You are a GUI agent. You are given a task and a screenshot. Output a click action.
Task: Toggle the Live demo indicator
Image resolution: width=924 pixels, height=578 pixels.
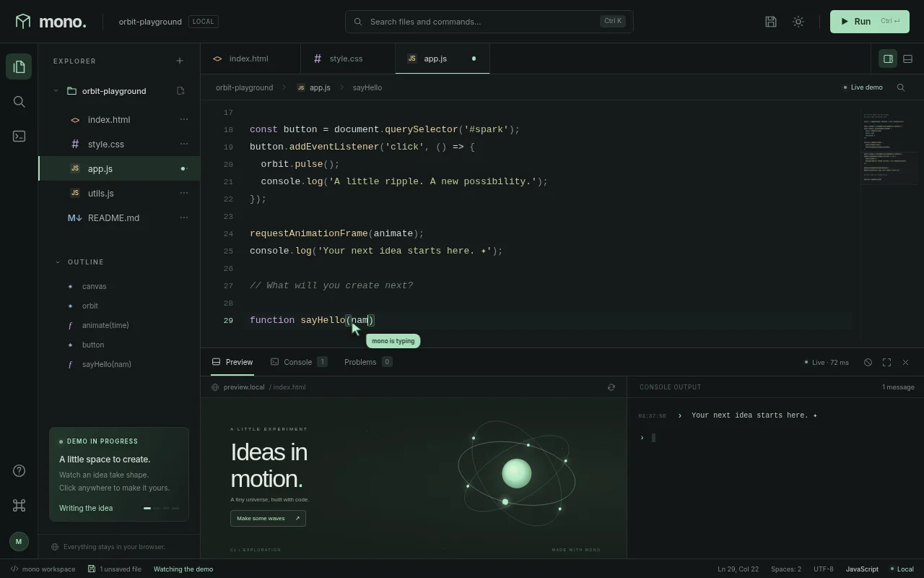pyautogui.click(x=863, y=87)
